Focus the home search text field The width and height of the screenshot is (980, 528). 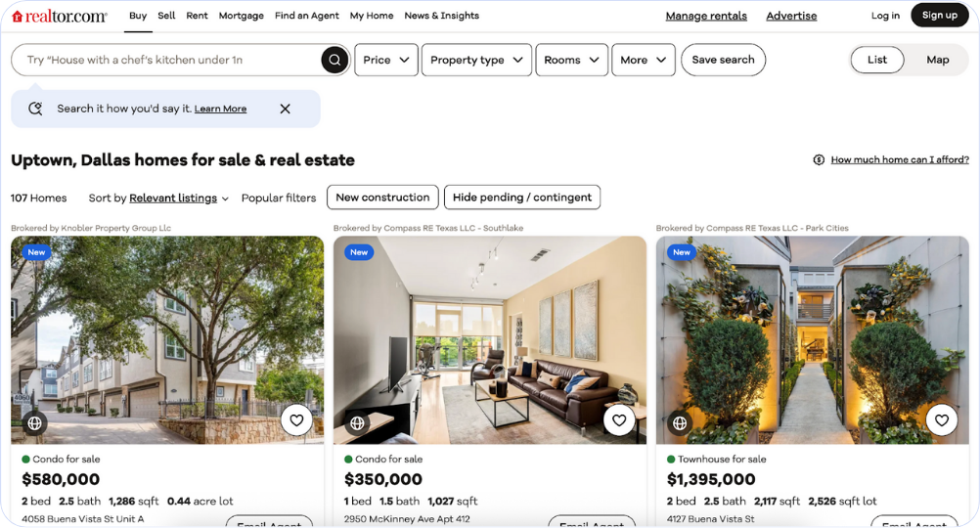pos(165,60)
